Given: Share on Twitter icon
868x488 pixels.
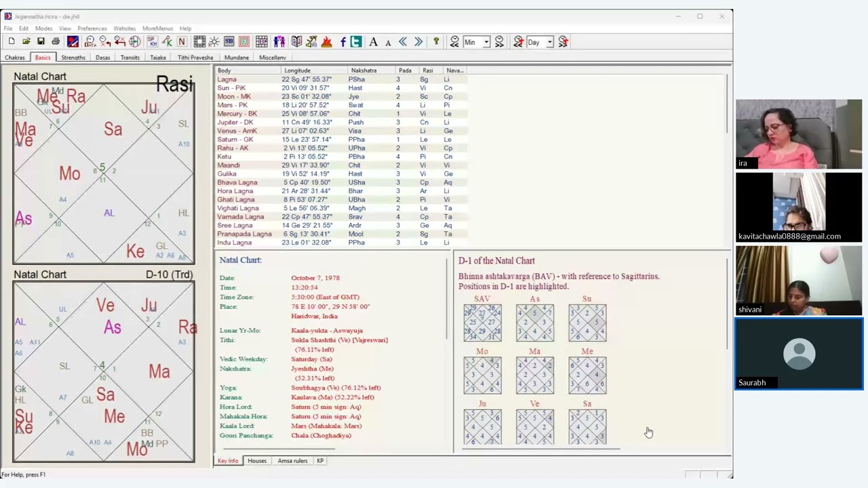Looking at the screenshot, I should [x=356, y=42].
